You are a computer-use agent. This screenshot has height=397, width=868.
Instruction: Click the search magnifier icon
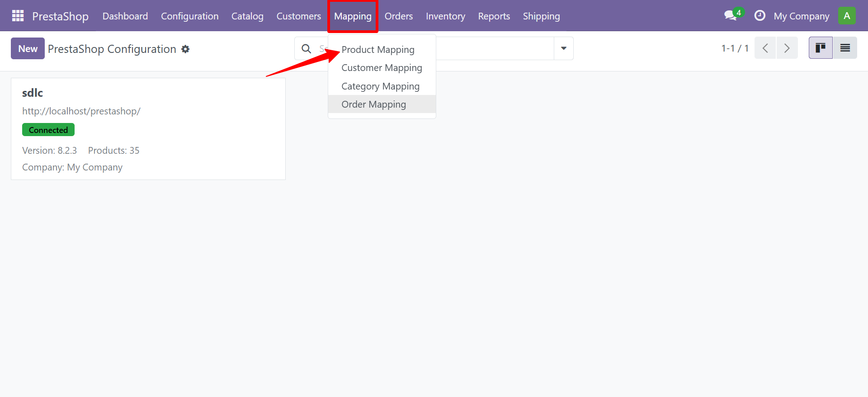click(x=307, y=48)
